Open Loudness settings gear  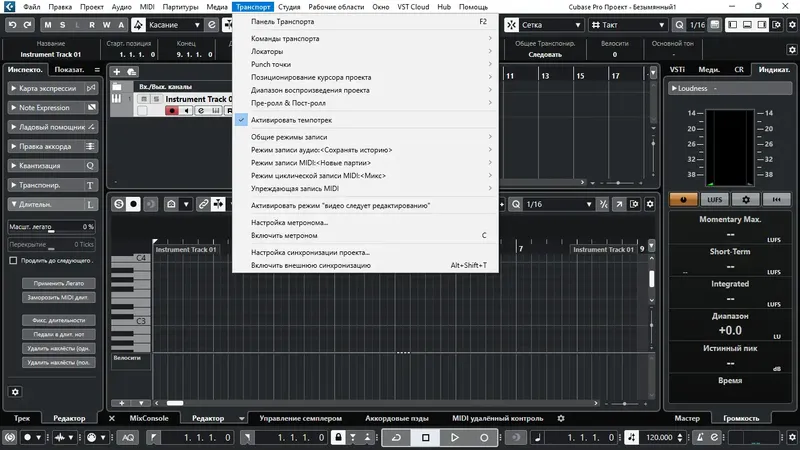coord(745,199)
